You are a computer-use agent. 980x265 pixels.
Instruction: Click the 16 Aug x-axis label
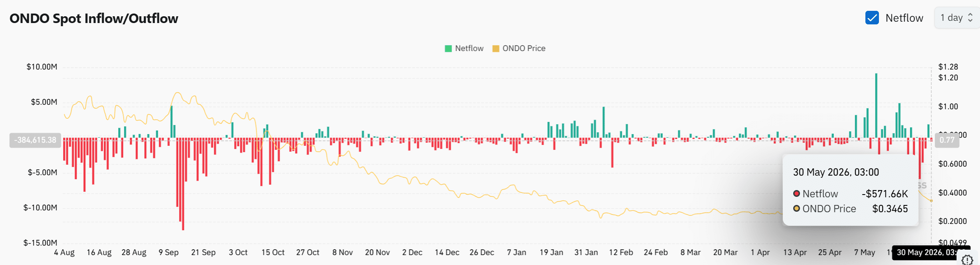(x=99, y=252)
